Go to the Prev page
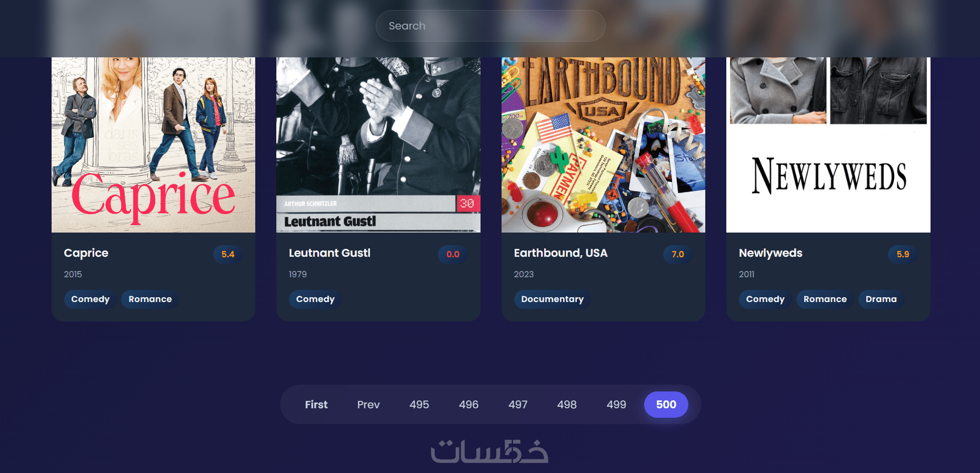 click(x=368, y=405)
